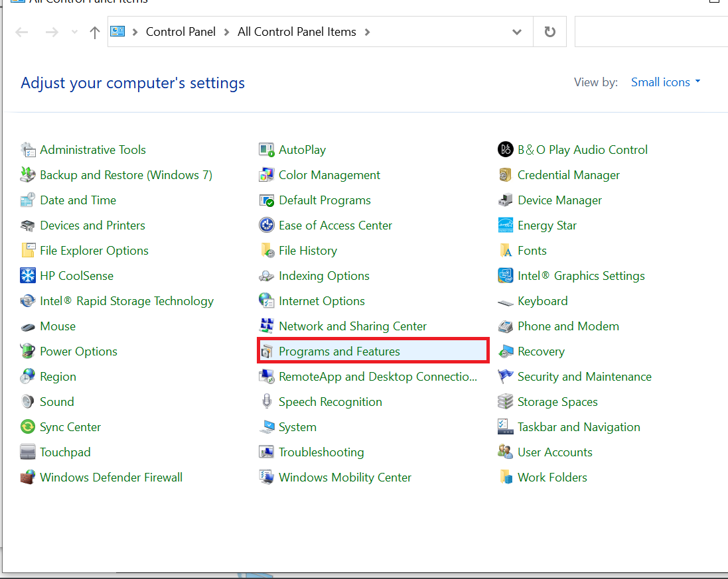728x579 pixels.
Task: Click the Network and Sharing Center icon
Action: [267, 326]
